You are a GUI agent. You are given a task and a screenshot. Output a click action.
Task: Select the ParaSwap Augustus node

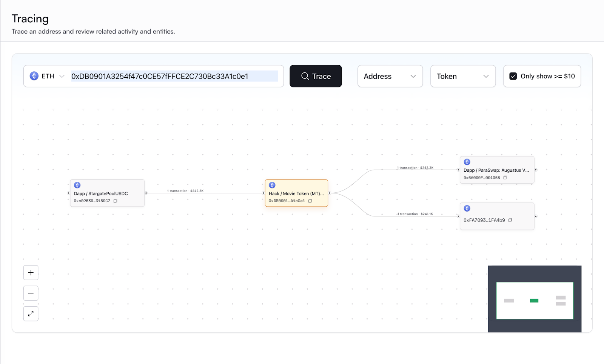coord(496,170)
